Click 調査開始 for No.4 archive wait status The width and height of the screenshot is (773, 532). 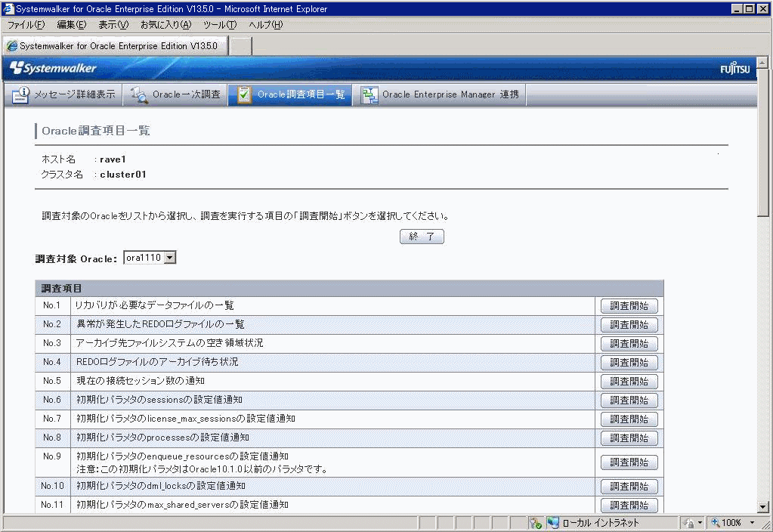[x=629, y=363]
